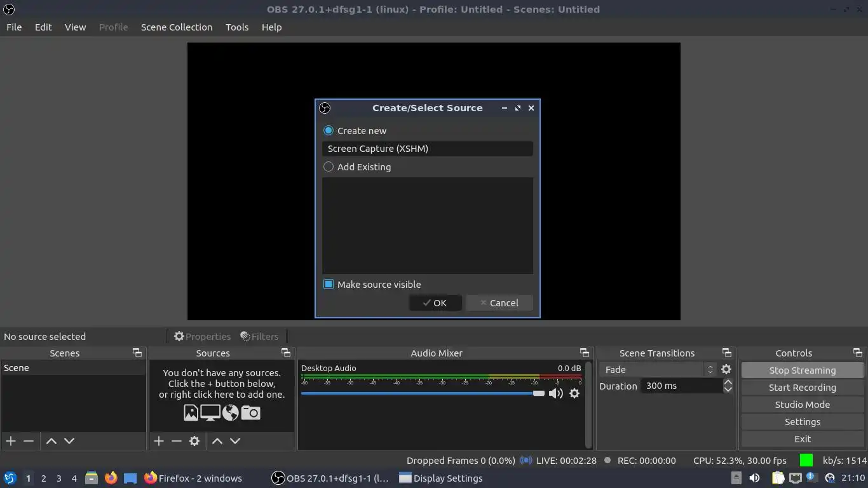Select the Create new radio button
Image resolution: width=868 pixels, height=488 pixels.
click(x=329, y=130)
